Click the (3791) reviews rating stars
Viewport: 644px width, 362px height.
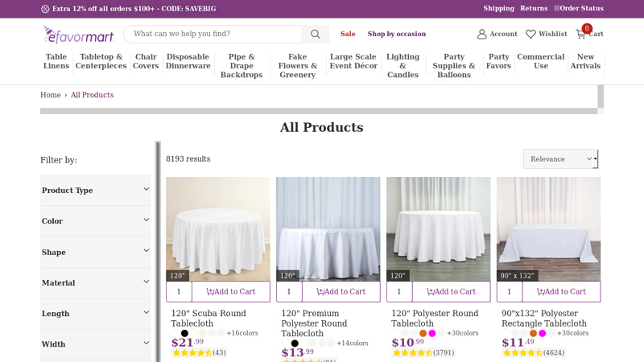(x=423, y=352)
